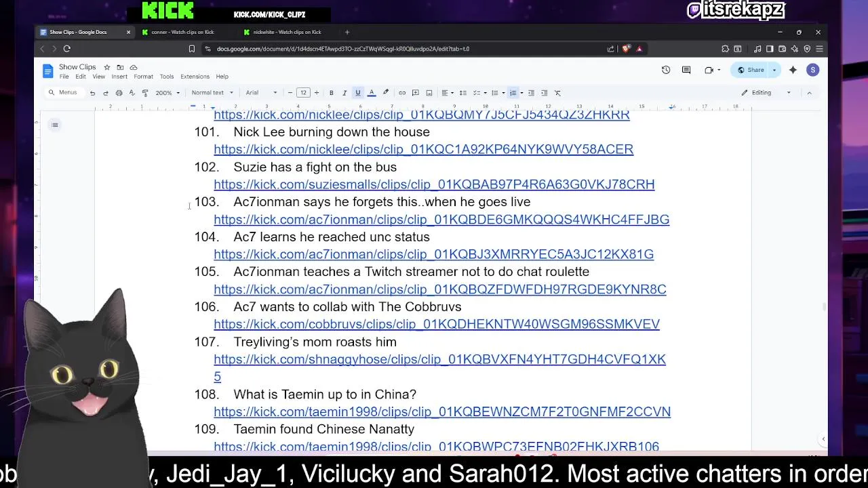Open the Taemin China clip link
The height and width of the screenshot is (488, 868).
tap(442, 411)
